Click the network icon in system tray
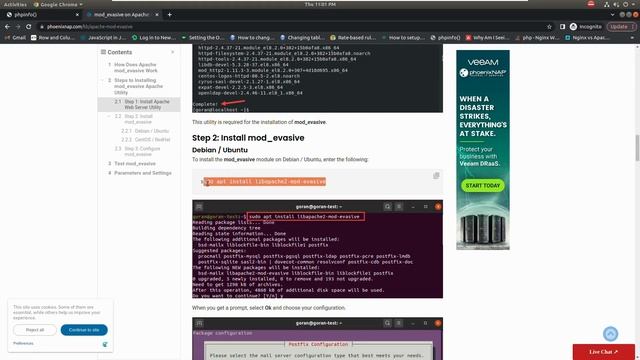Image resolution: width=640 pixels, height=360 pixels. click(607, 4)
